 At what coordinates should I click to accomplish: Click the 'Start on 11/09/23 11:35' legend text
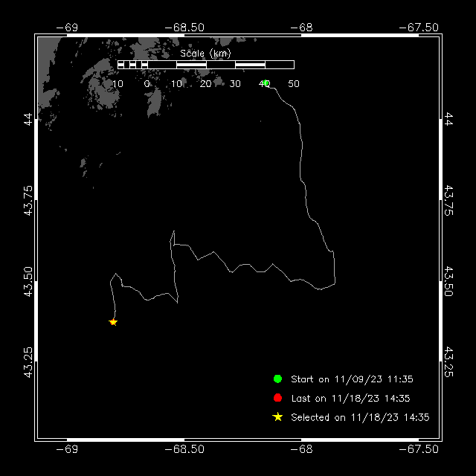(352, 379)
